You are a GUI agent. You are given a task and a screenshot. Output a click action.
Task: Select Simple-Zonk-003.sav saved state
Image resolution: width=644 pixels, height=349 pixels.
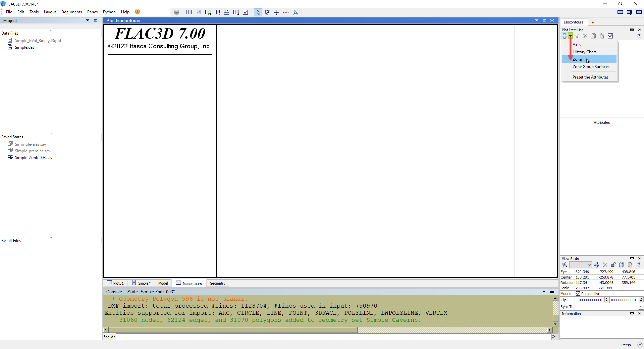34,158
